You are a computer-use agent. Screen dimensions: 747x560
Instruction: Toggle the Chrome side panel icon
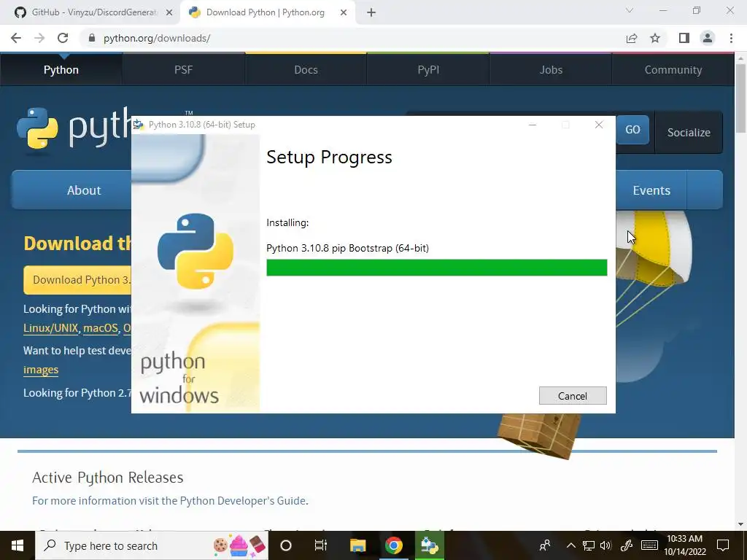[684, 38]
